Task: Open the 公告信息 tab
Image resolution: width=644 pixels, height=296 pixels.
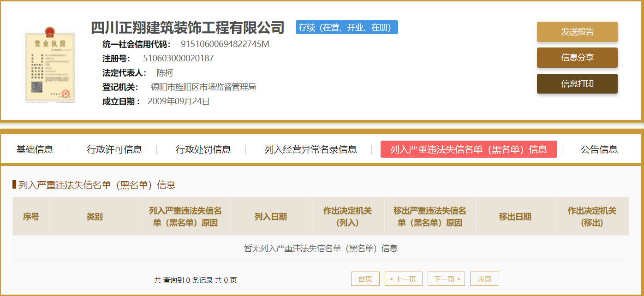Action: 599,149
